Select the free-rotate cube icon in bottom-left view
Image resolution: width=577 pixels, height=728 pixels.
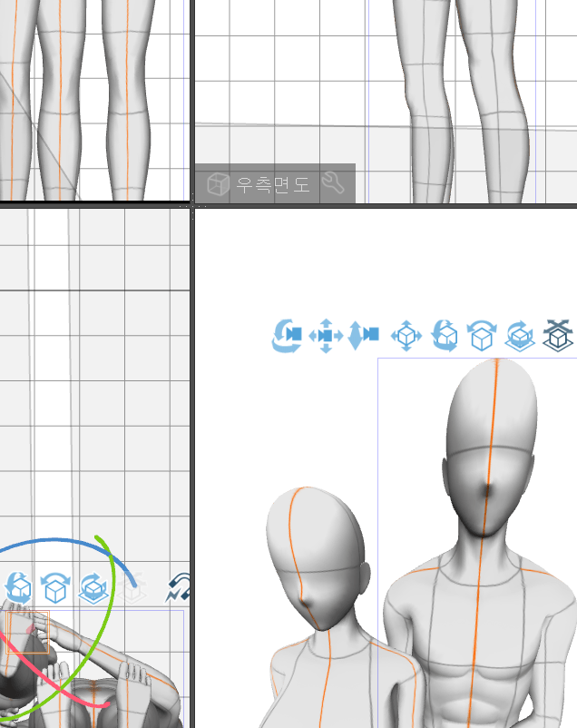pyautogui.click(x=18, y=588)
